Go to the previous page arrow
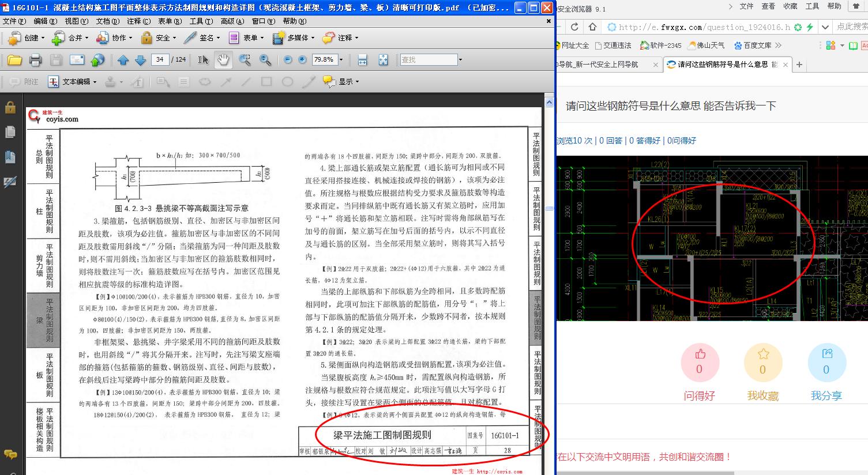 point(123,60)
